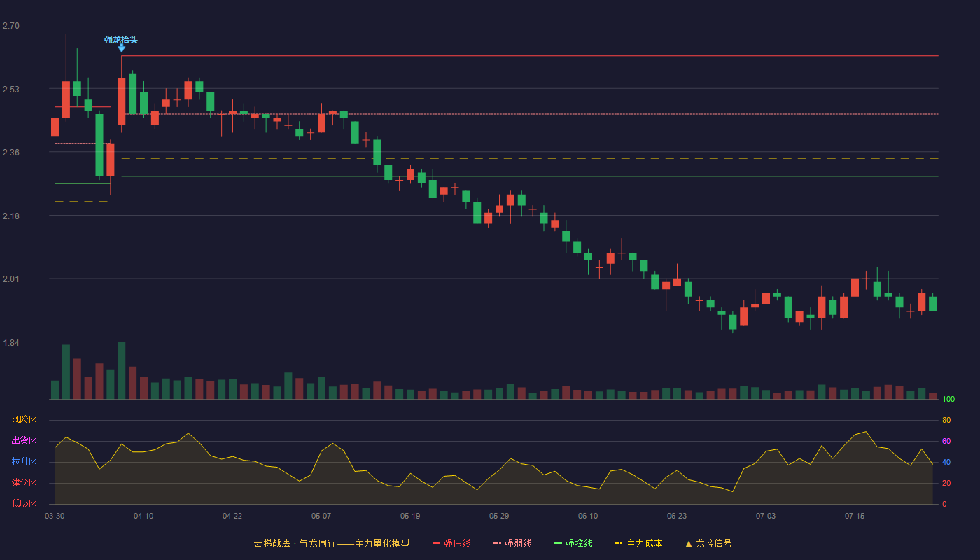Click the 07-03 date label
980x560 pixels.
point(766,516)
